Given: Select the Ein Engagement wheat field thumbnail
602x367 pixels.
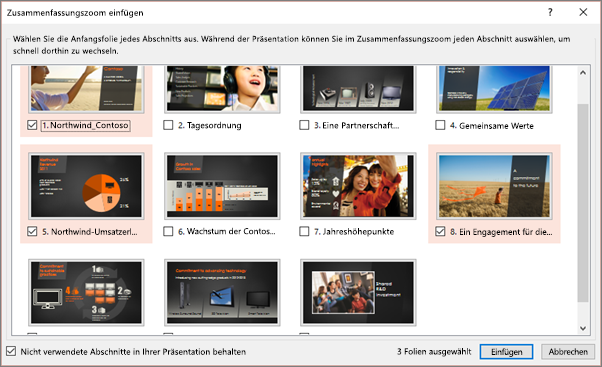Looking at the screenshot, I should pos(494,186).
